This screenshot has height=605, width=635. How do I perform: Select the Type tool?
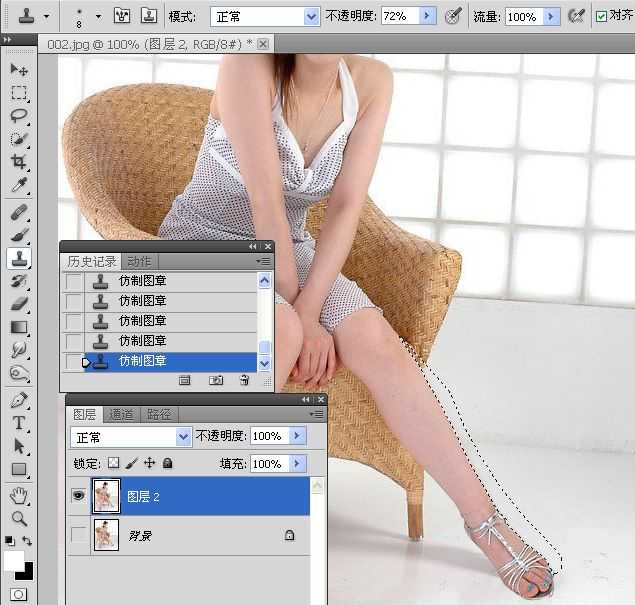pos(19,423)
